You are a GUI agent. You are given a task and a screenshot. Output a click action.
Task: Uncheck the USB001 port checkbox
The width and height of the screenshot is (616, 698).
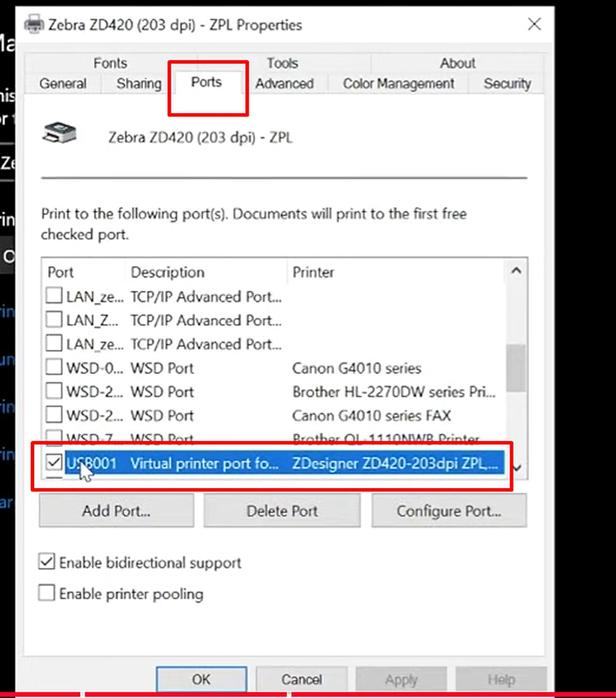coord(54,462)
